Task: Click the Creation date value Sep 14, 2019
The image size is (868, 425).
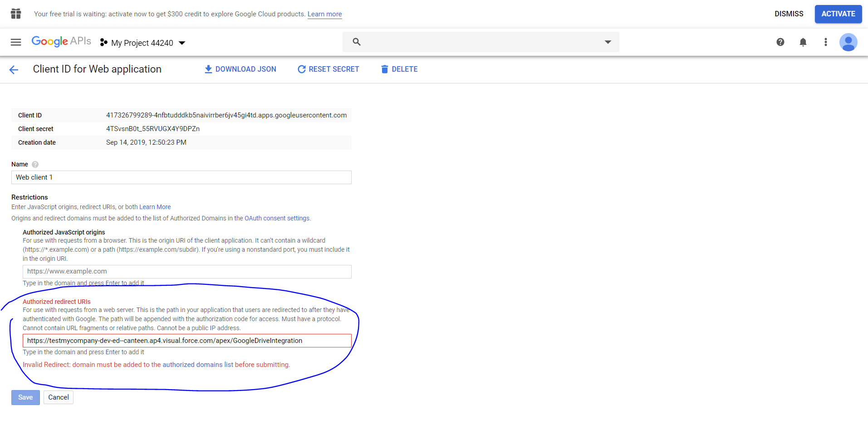Action: point(146,142)
